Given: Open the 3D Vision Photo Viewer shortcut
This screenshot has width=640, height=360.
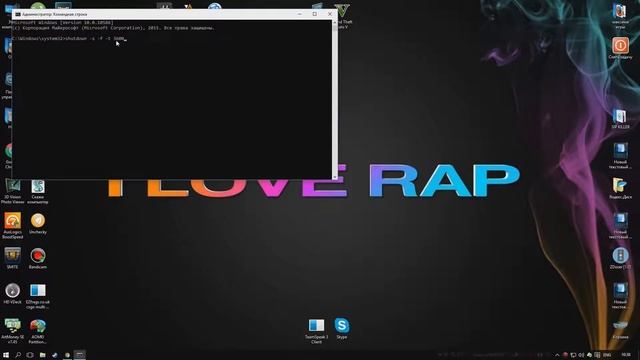Looking at the screenshot, I should 12,191.
